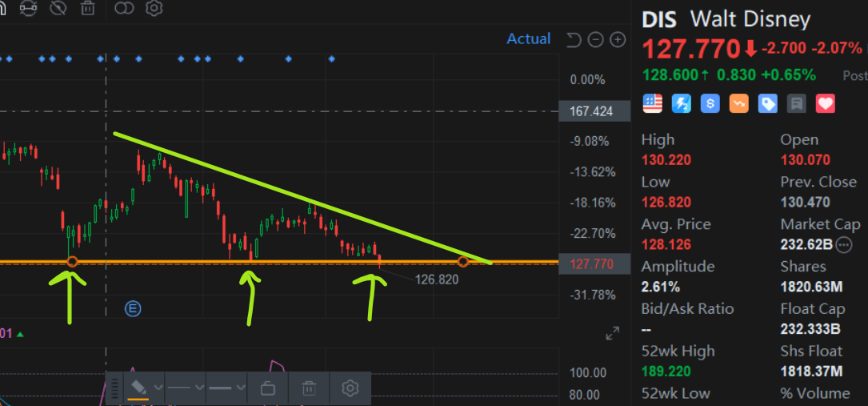Click the High value 130.220
Screen dimensions: 868x406
pos(666,161)
